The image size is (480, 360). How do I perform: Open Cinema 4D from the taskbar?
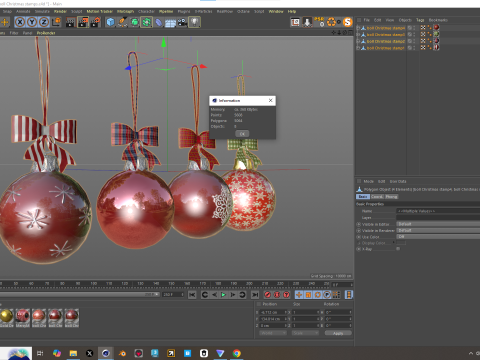pyautogui.click(x=106, y=353)
